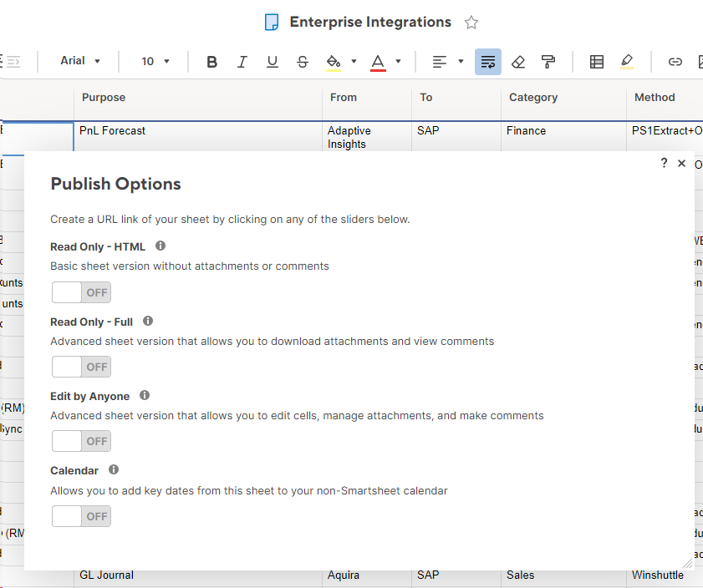Click the info icon next to Read Only - Full
The width and height of the screenshot is (703, 588).
tap(148, 321)
